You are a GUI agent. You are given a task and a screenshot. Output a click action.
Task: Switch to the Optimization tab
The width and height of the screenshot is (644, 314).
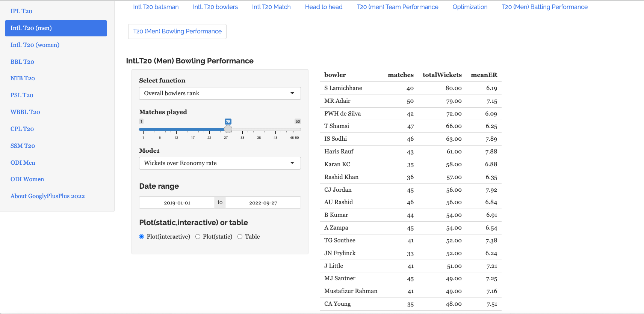click(x=470, y=7)
